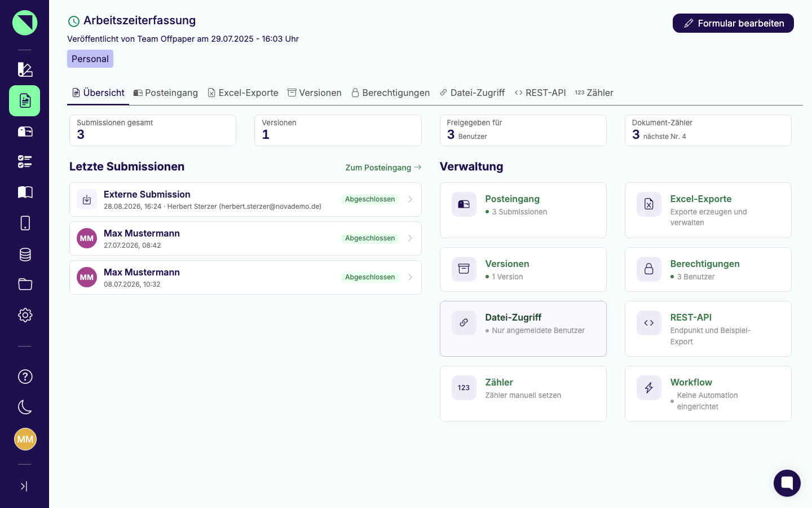Viewport: 812px width, 508px height.
Task: Switch to the Zähler tab
Action: [x=594, y=93]
